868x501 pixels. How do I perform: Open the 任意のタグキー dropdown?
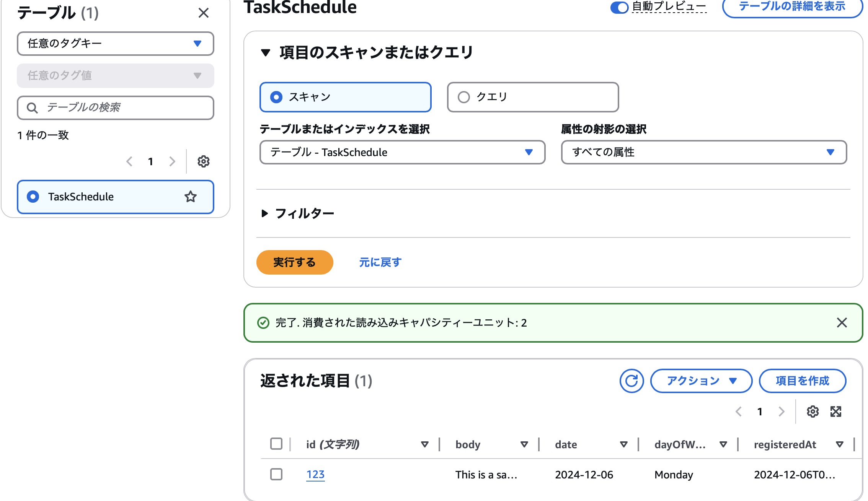[x=115, y=44]
